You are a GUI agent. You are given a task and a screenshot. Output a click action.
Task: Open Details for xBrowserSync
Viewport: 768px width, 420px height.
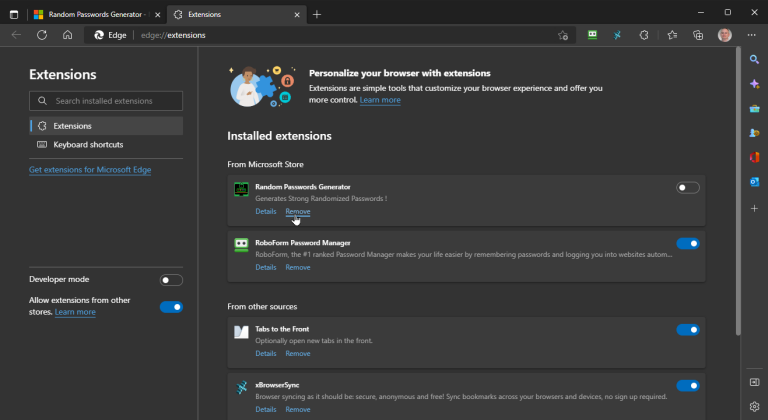click(x=266, y=409)
